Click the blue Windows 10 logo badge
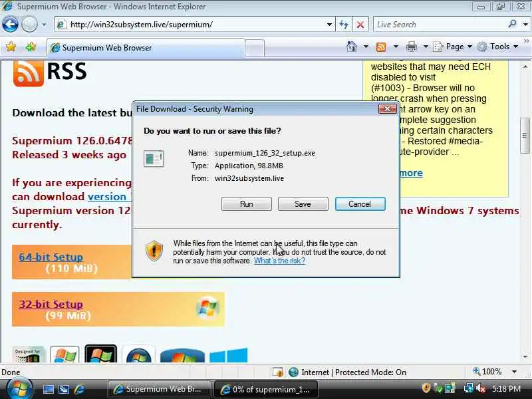The width and height of the screenshot is (532, 399). (228, 355)
